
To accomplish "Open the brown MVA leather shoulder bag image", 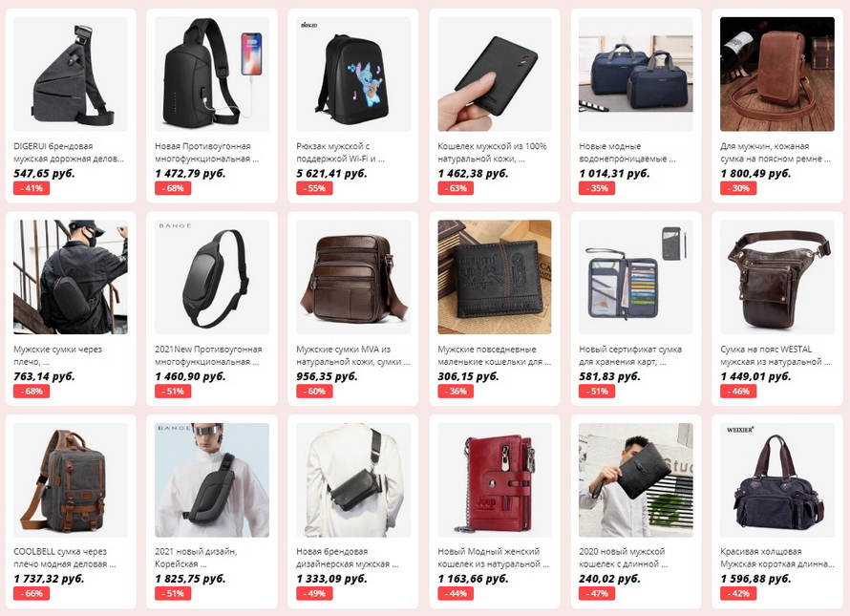I will point(353,277).
